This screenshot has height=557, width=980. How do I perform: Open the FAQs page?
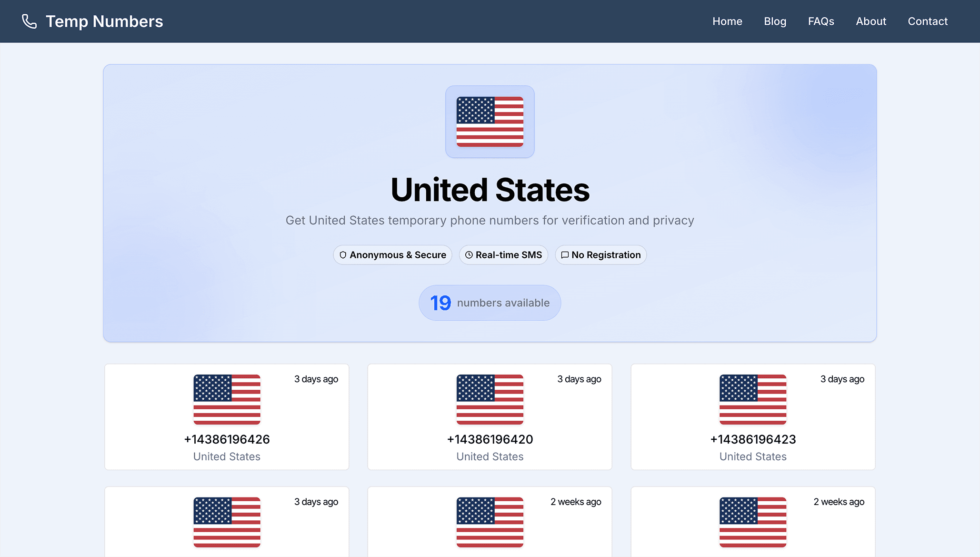tap(820, 21)
